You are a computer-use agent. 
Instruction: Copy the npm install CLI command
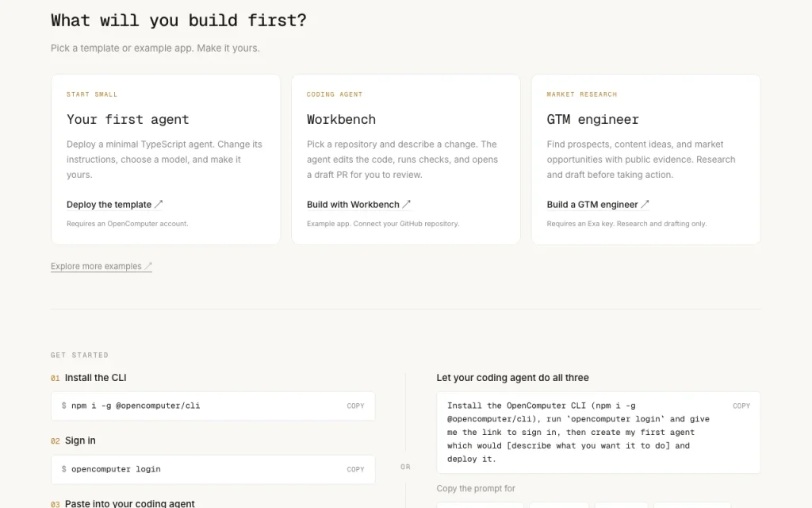pyautogui.click(x=355, y=406)
